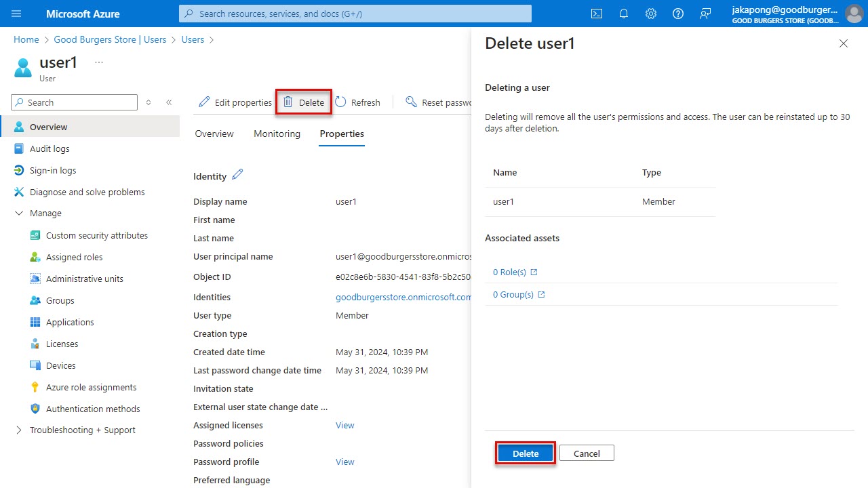
Task: Open the Cloud Shell icon in top bar
Action: (596, 13)
